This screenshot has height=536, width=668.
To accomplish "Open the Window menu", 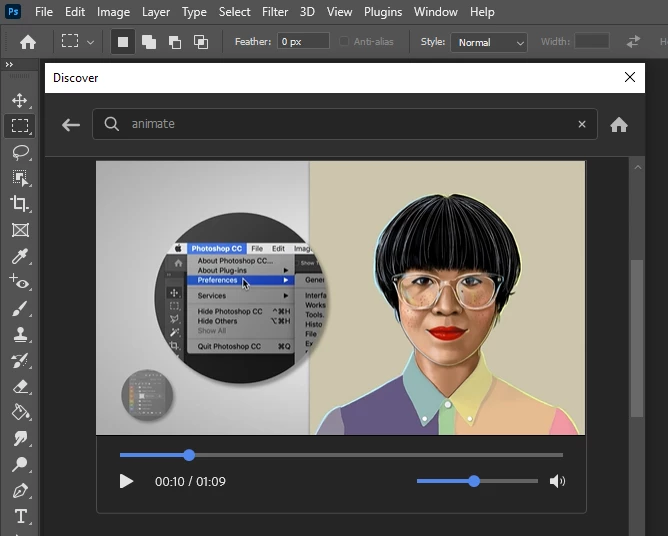I will click(x=435, y=12).
